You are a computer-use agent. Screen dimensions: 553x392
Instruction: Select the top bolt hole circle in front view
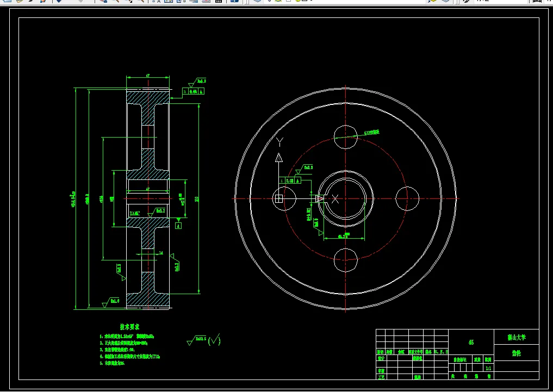coord(346,137)
